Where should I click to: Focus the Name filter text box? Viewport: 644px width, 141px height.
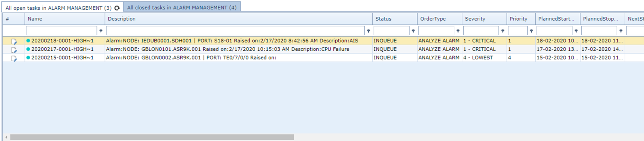[x=61, y=31]
